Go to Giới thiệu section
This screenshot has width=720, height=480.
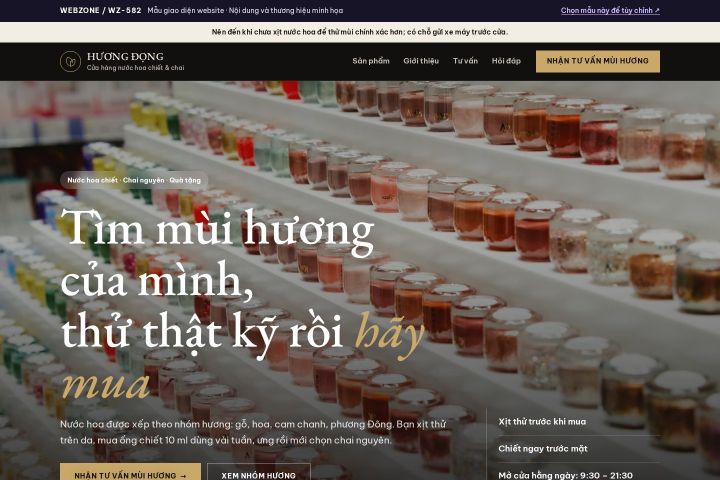421,61
